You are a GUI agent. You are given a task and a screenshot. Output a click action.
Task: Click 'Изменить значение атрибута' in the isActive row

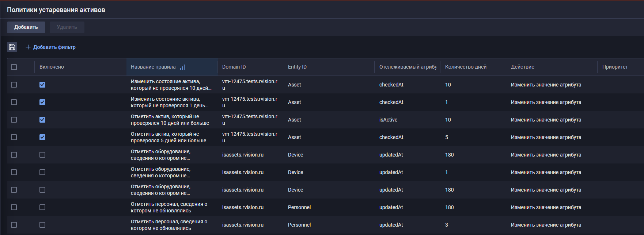point(546,120)
